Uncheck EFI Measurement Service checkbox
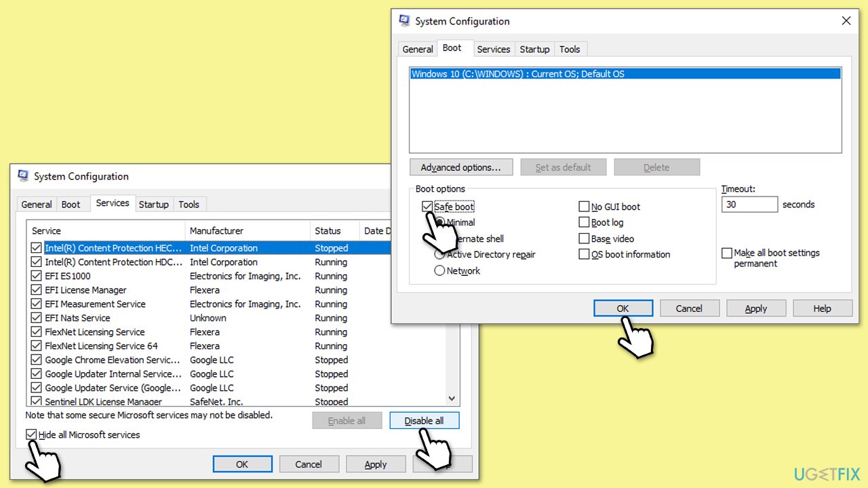 pos(37,304)
